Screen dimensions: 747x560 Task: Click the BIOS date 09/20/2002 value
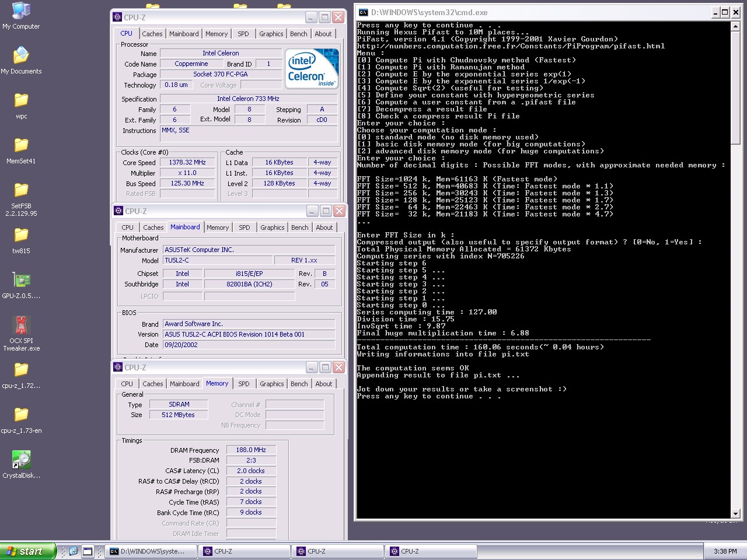[249, 345]
